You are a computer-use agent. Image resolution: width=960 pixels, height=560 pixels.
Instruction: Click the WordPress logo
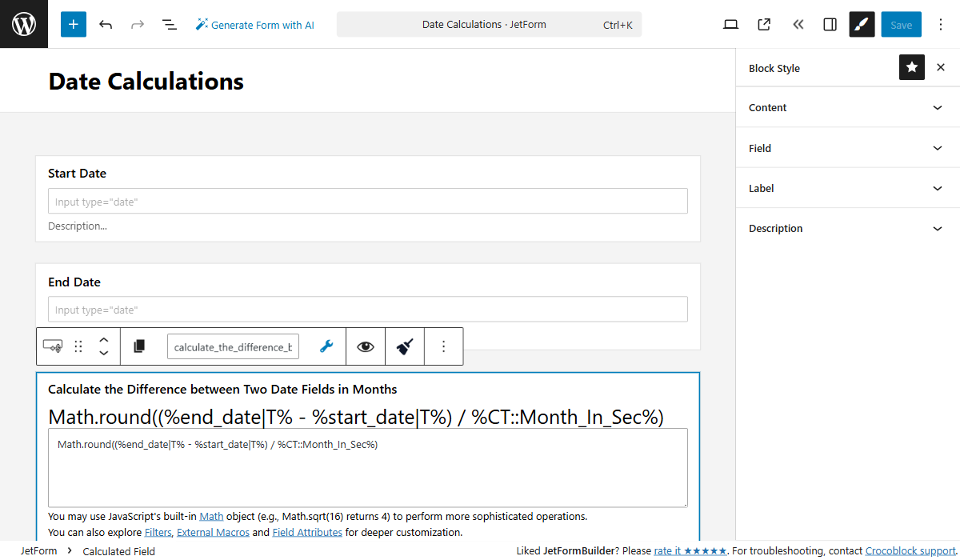pyautogui.click(x=23, y=24)
